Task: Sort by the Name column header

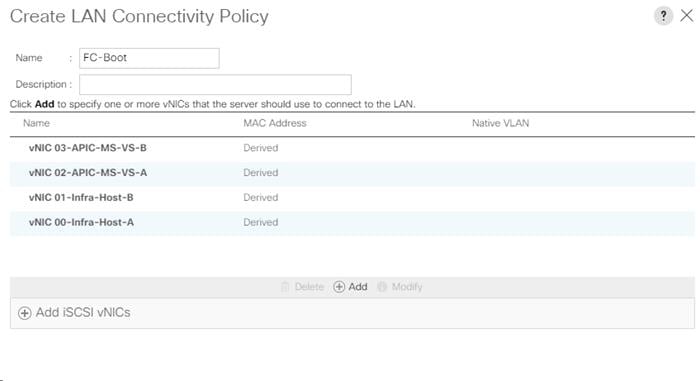Action: [x=36, y=123]
